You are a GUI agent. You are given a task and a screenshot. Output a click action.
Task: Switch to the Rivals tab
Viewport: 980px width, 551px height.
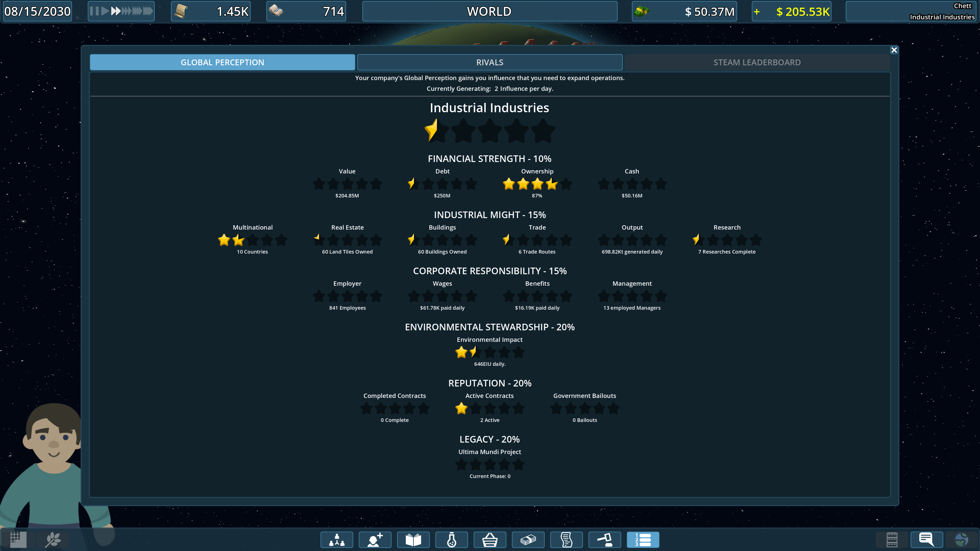pyautogui.click(x=490, y=62)
